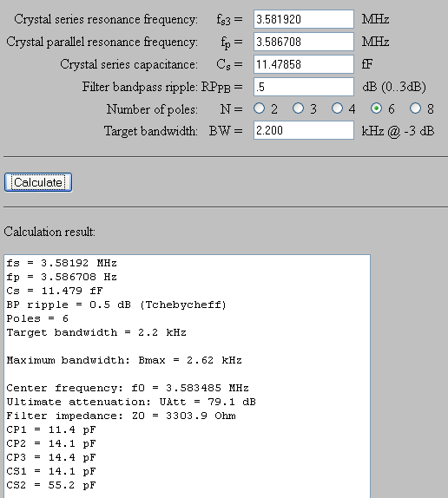Click the Center frequency f0 result line
The width and height of the screenshot is (448, 498).
tap(128, 388)
